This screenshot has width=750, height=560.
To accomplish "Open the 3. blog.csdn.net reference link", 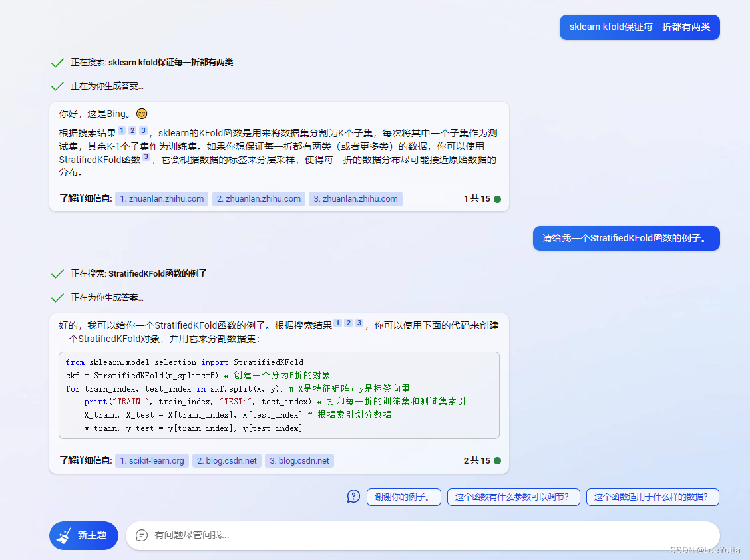I will pyautogui.click(x=299, y=460).
